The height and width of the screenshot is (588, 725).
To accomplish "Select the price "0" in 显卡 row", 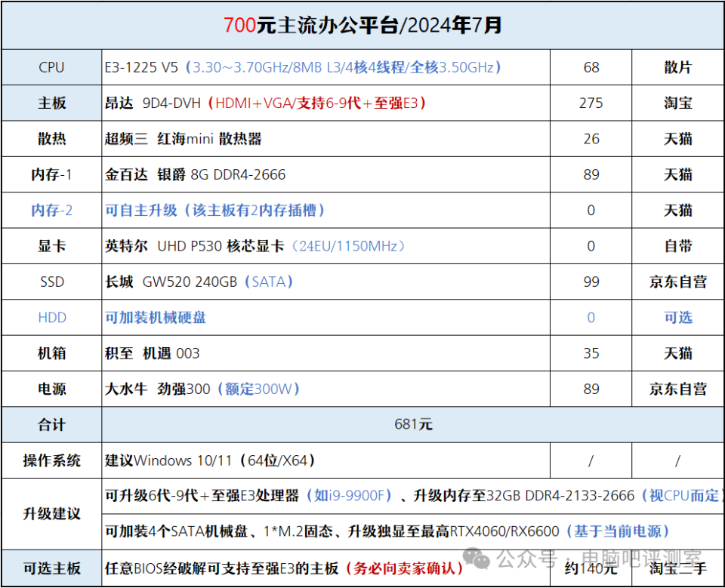I will tap(591, 246).
